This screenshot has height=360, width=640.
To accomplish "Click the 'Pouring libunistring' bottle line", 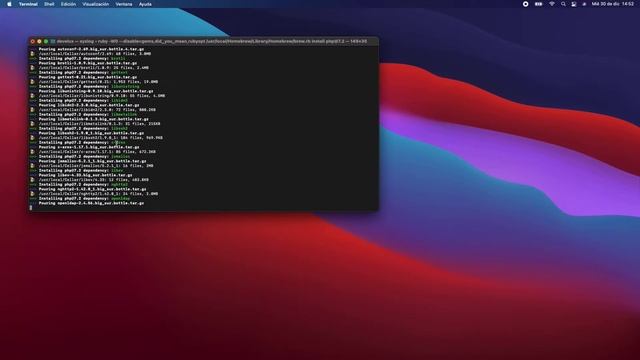I will [96, 91].
